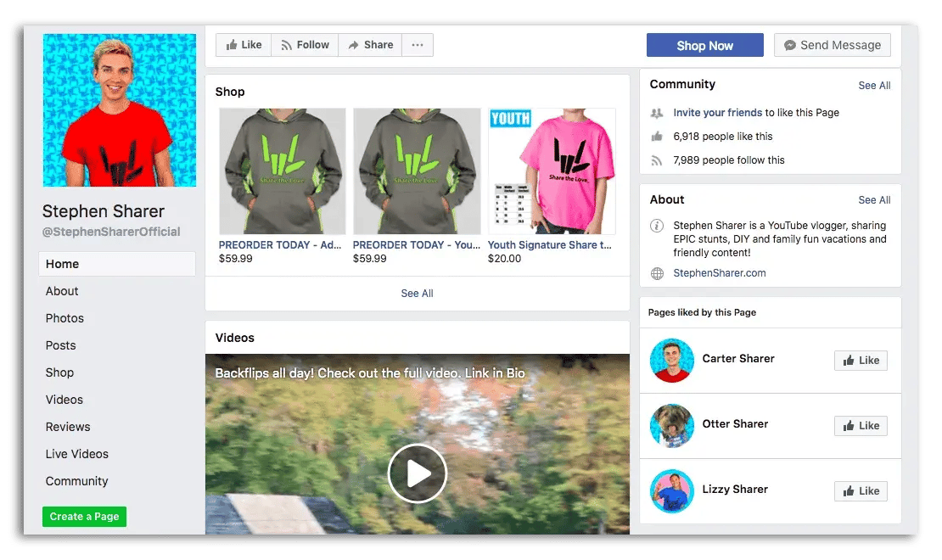Open the ellipsis more options menu

pos(417,45)
